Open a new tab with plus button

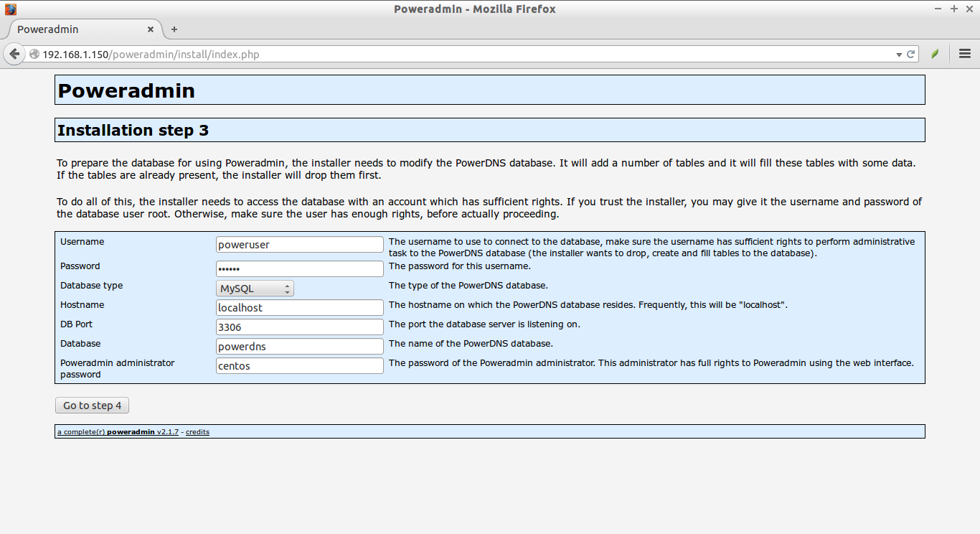click(x=174, y=29)
